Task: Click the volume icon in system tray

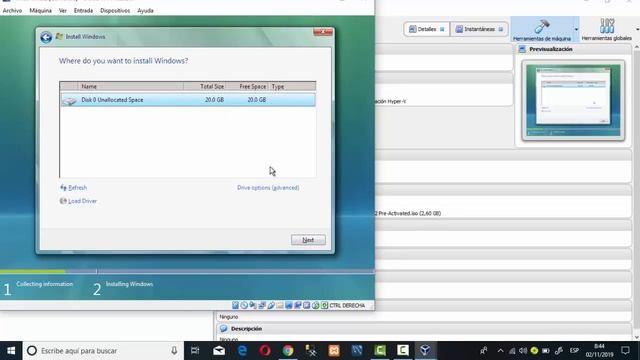Action: (523, 351)
